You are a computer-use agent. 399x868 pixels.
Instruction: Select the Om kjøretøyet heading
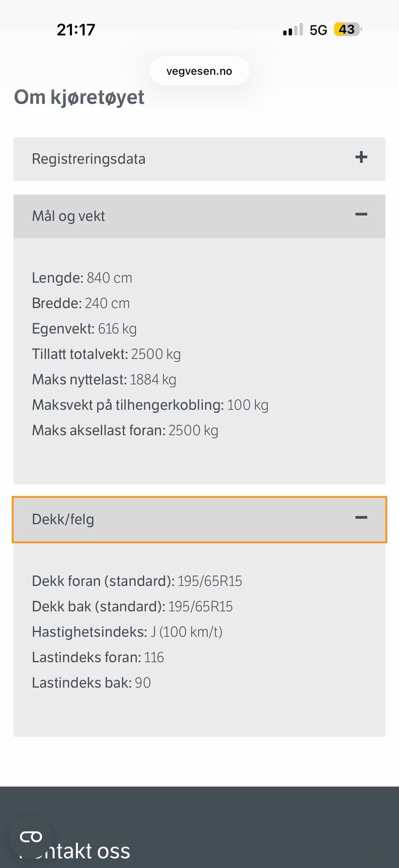[x=79, y=97]
